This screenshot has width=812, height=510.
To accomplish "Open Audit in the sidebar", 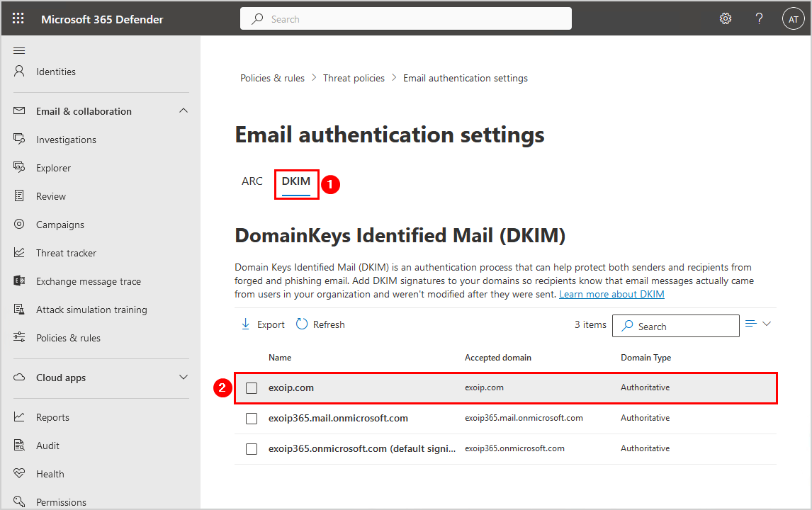I will click(x=47, y=446).
